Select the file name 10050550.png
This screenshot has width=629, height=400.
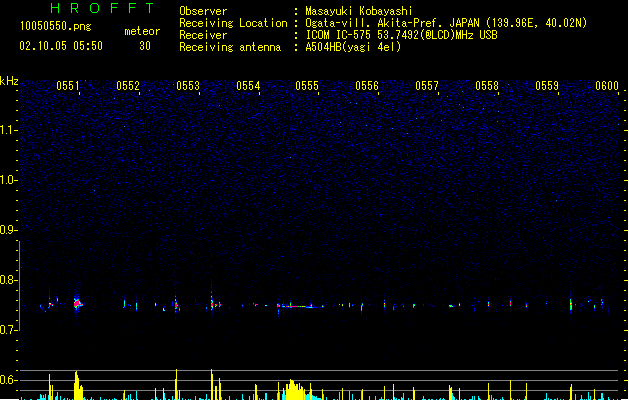(56, 26)
